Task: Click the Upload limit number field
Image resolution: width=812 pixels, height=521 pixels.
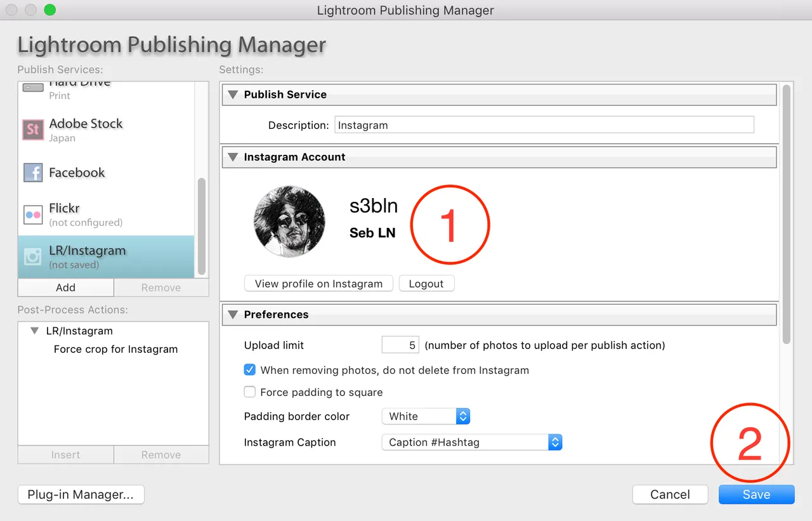Action: click(x=400, y=345)
